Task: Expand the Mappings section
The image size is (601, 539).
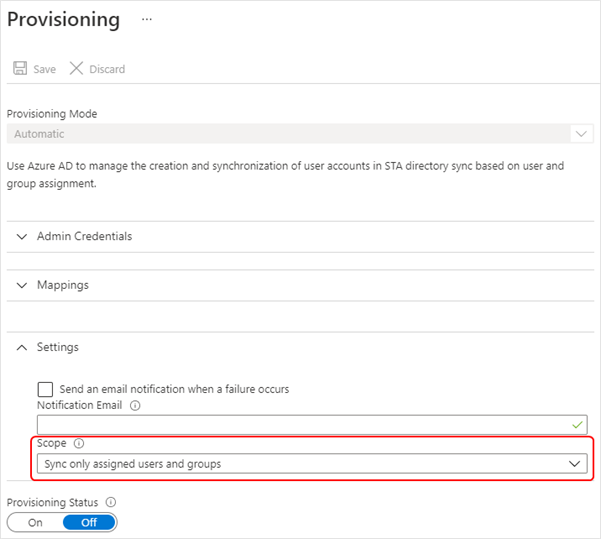Action: click(x=62, y=285)
